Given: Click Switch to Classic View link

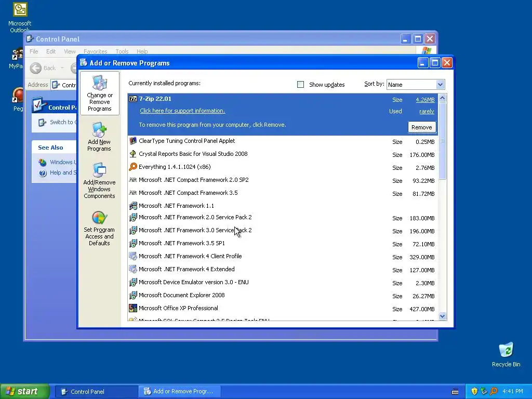Looking at the screenshot, I should tap(63, 122).
